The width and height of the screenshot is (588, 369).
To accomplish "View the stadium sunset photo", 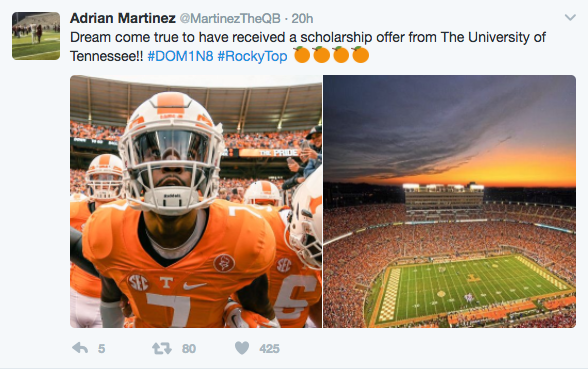I will point(450,201).
